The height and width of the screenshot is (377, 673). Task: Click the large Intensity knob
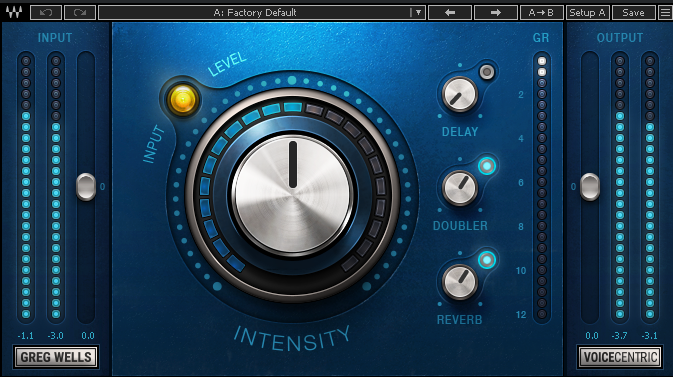(x=293, y=195)
